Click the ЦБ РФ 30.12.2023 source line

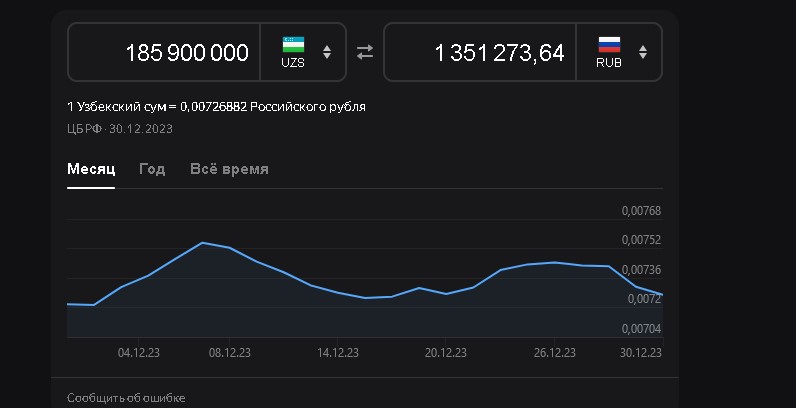(120, 129)
